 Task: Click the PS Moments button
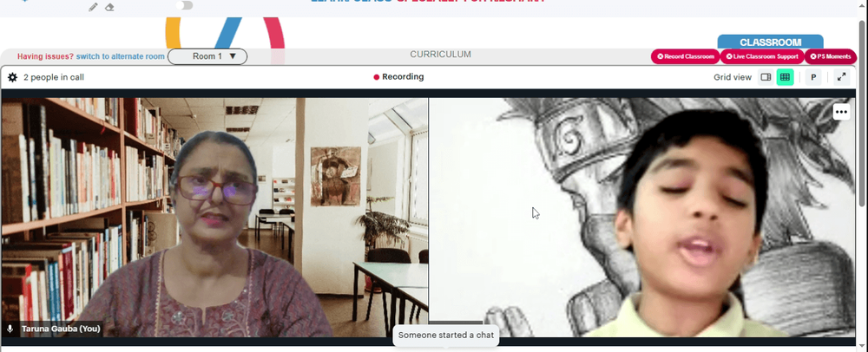point(831,56)
